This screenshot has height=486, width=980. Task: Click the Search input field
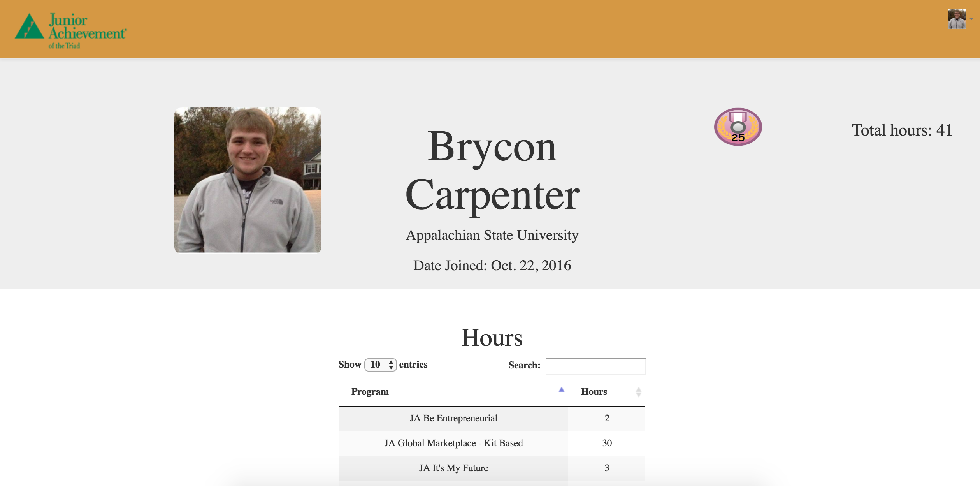(x=595, y=366)
